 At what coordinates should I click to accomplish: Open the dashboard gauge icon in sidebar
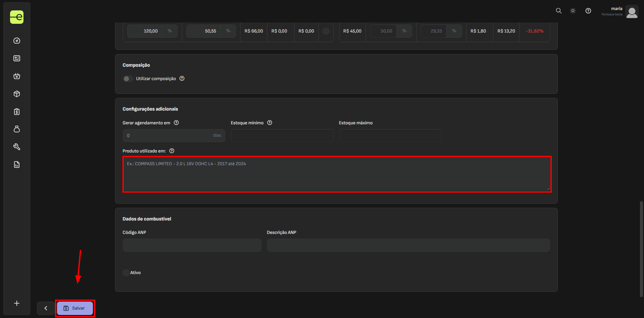pyautogui.click(x=17, y=41)
